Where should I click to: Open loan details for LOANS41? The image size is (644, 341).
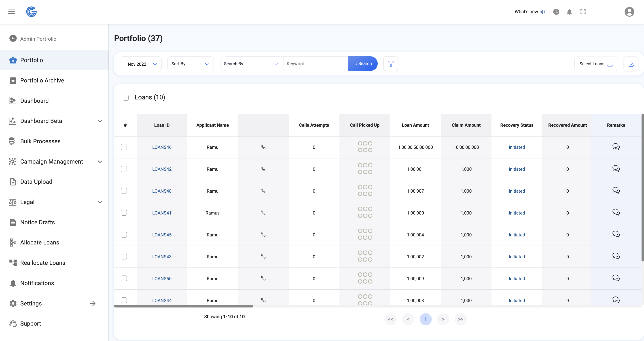click(162, 213)
